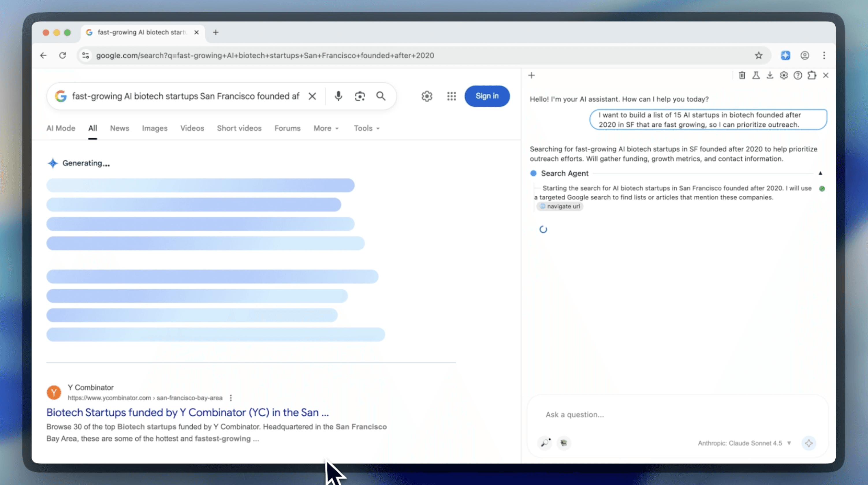Click the browser address bar URL
This screenshot has width=868, height=485.
pos(265,55)
